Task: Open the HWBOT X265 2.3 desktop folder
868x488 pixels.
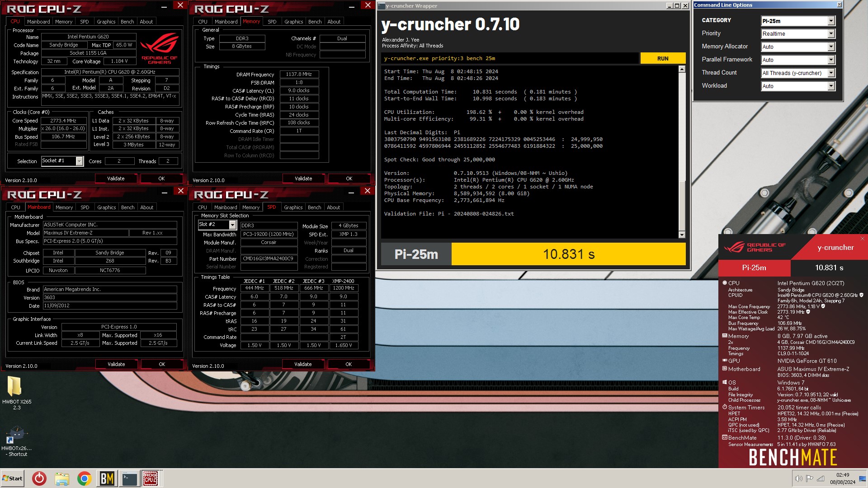Action: coord(16,392)
